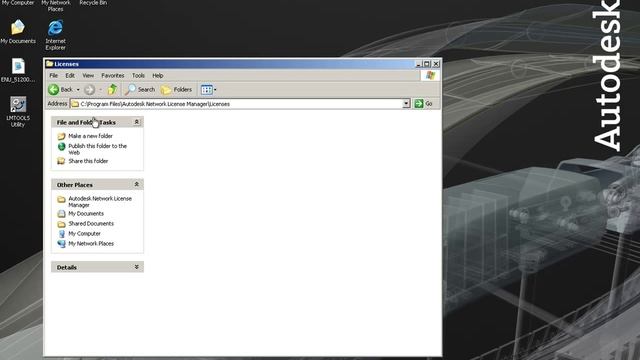Open the Tools menu
The height and width of the screenshot is (360, 640).
[138, 76]
